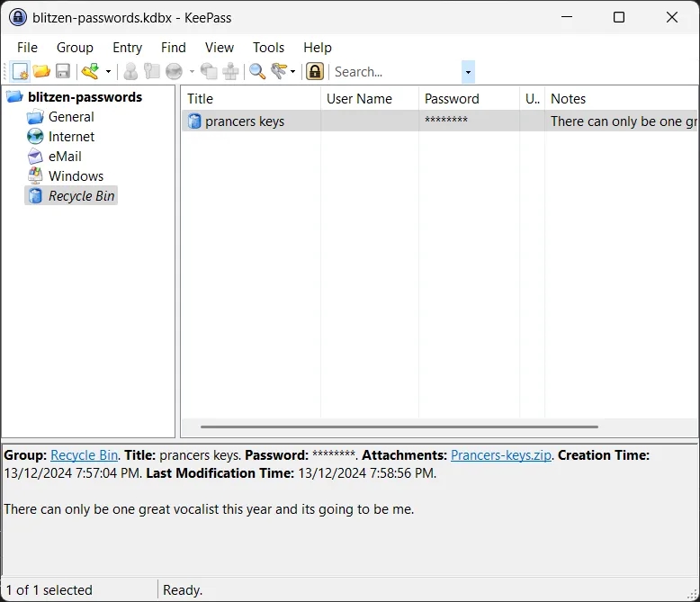Click the Copy User Name toolbar icon
The width and height of the screenshot is (700, 602).
click(130, 72)
